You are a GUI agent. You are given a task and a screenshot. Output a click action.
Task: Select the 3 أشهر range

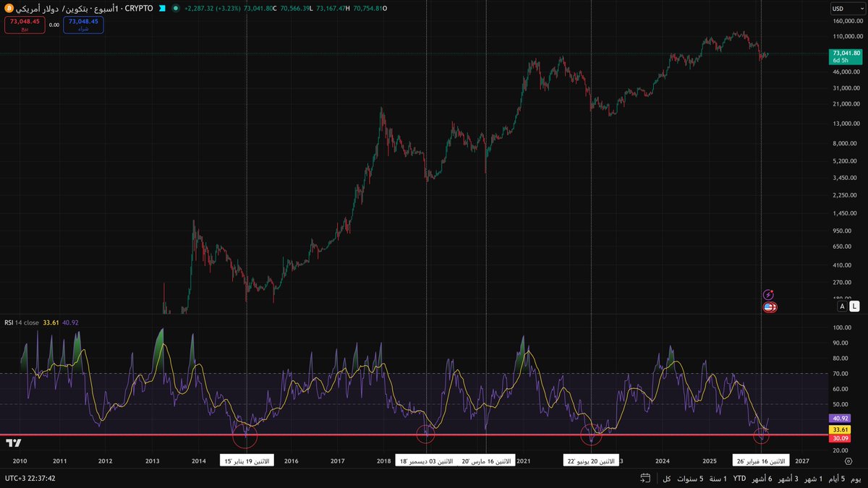click(787, 479)
